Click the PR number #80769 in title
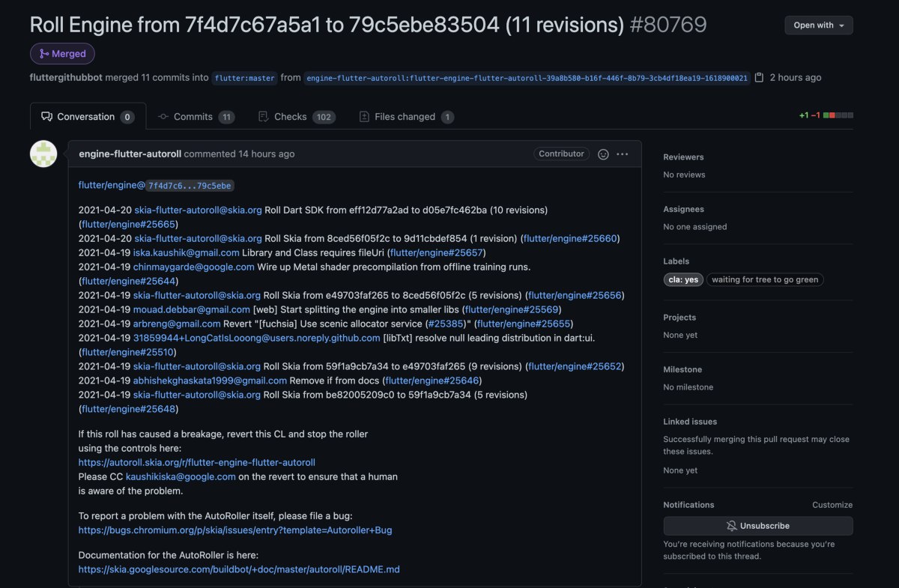The width and height of the screenshot is (899, 588). 668,25
